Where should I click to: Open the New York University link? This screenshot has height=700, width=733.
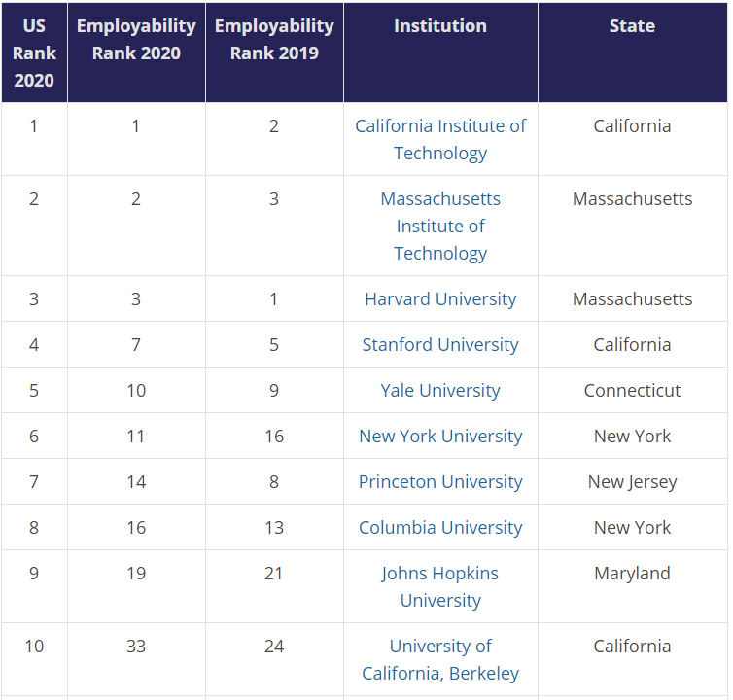pos(440,437)
